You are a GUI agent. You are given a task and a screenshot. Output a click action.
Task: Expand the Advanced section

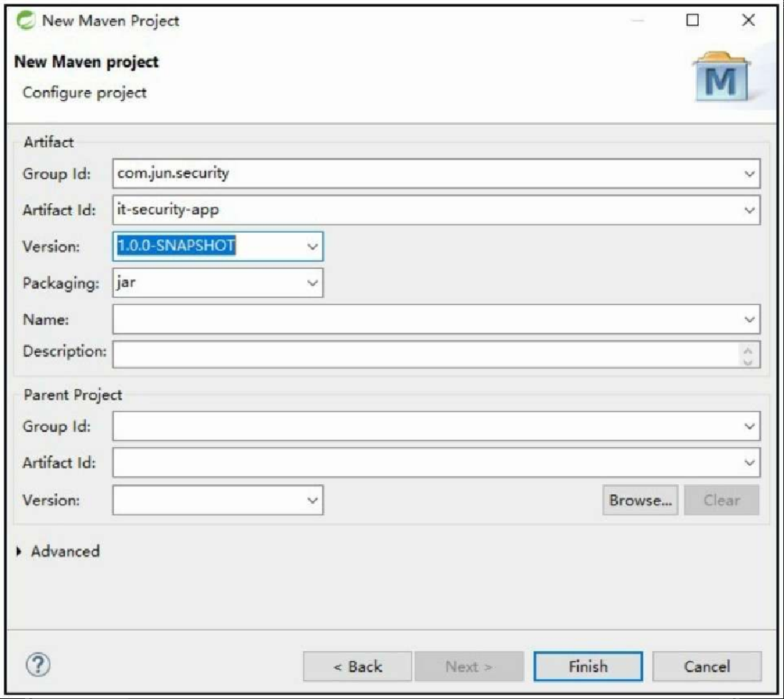point(19,551)
